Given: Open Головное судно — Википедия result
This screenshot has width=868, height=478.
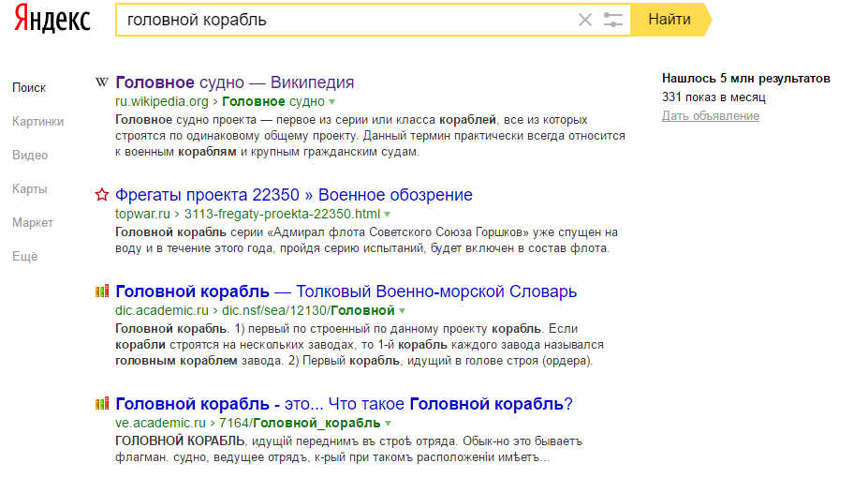Looking at the screenshot, I should point(235,82).
